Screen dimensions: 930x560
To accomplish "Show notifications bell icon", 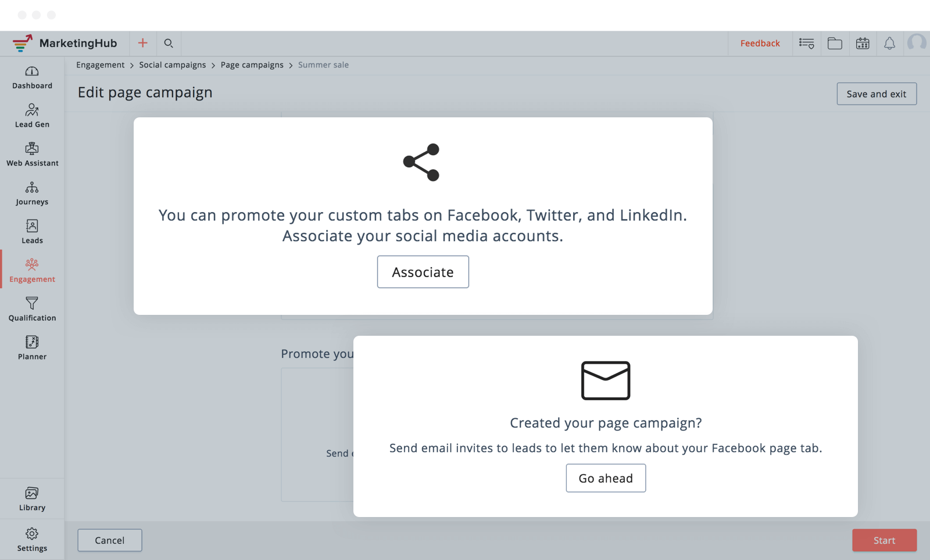I will pyautogui.click(x=889, y=43).
